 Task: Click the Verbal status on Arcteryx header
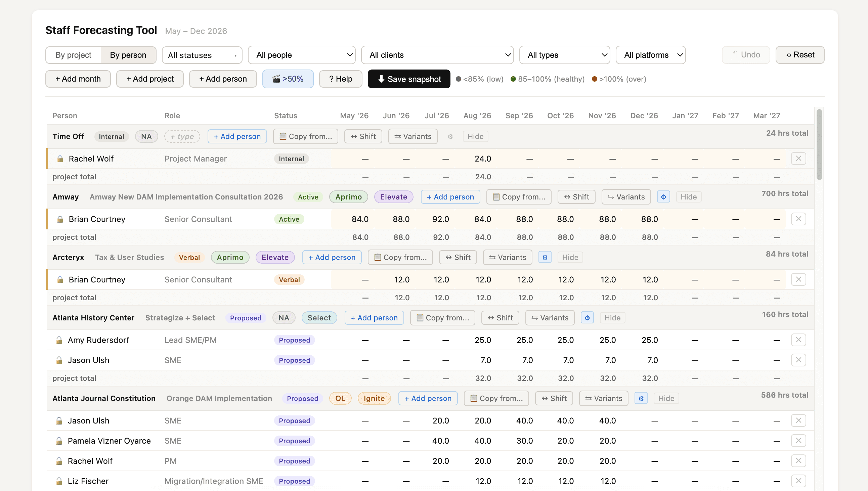tap(189, 257)
